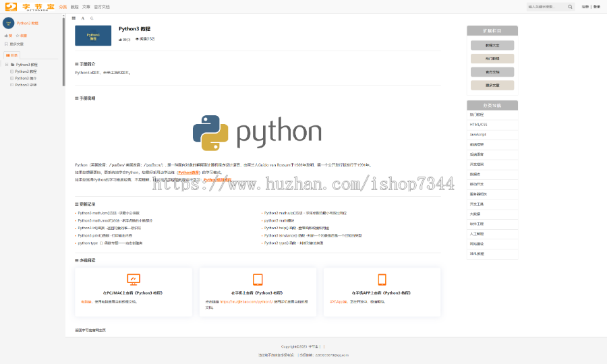
Task: Focus the keyword search input
Action: tap(546, 7)
